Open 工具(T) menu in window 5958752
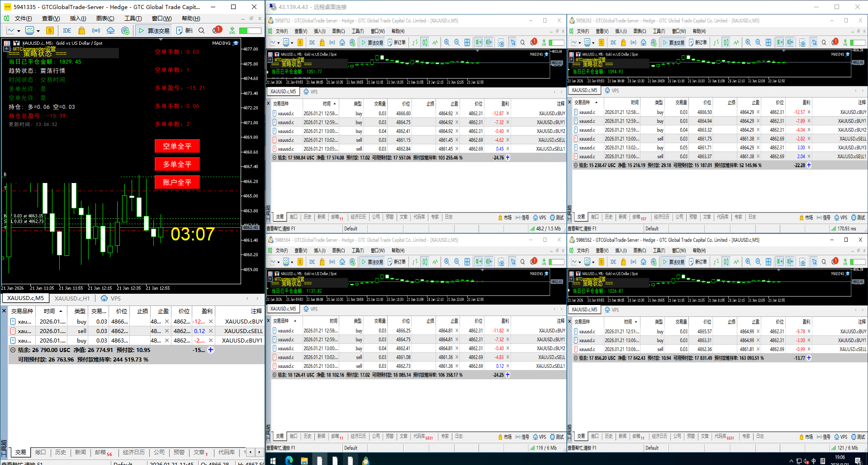This screenshot has width=868, height=465. pos(358,31)
